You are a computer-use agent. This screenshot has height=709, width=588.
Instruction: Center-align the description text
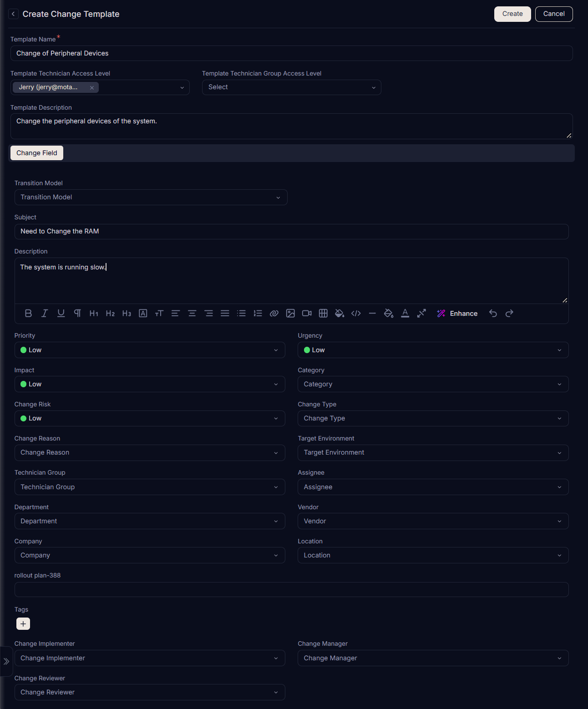pyautogui.click(x=192, y=313)
